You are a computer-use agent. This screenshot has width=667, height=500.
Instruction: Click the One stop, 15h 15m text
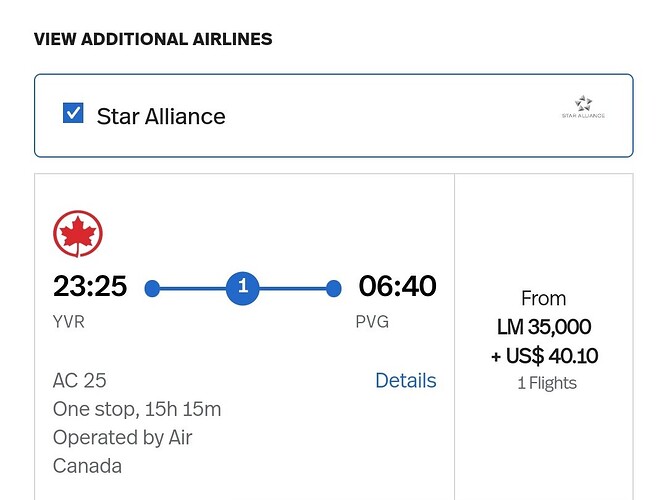(x=137, y=409)
